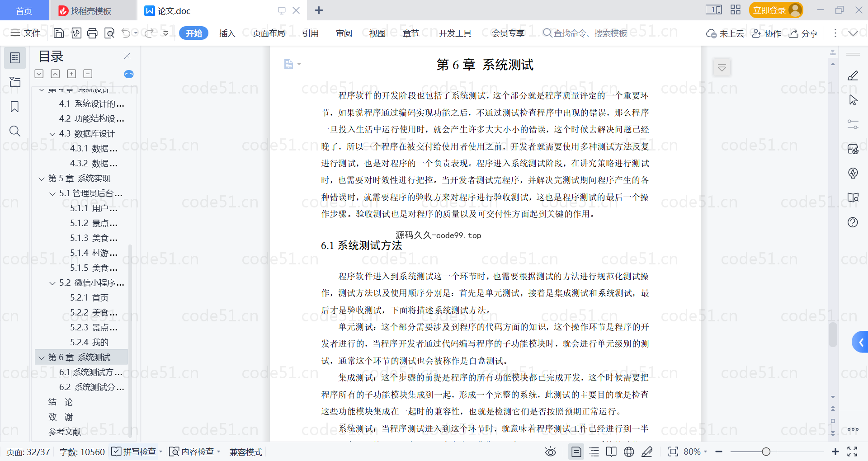
Task: Switch to web layout globe icon
Action: tap(629, 452)
